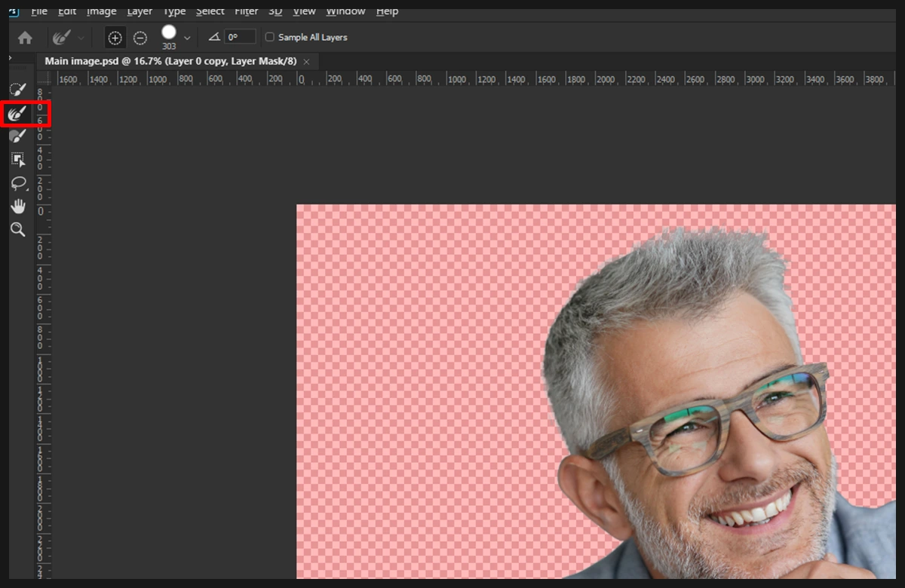
Task: Select the Hand tool
Action: click(18, 206)
